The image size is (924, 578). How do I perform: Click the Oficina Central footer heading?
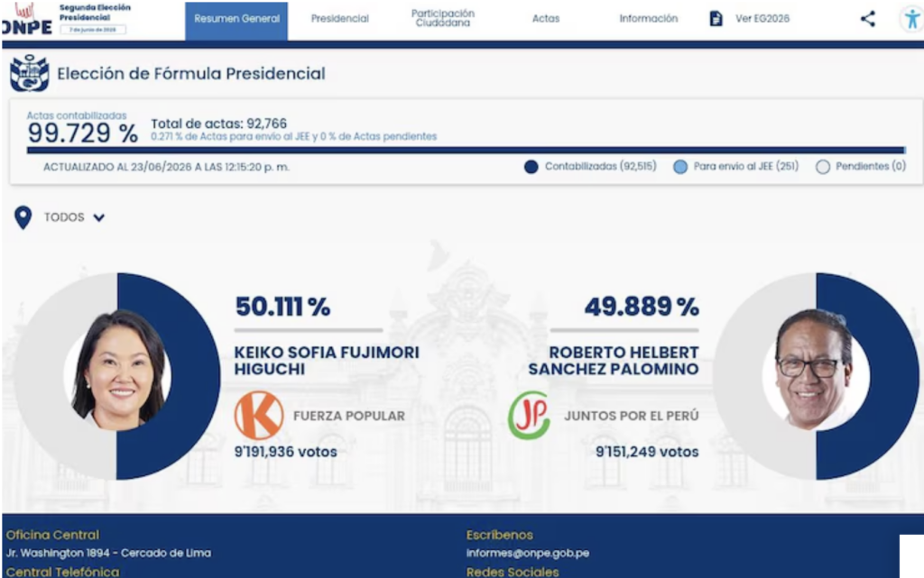click(52, 535)
